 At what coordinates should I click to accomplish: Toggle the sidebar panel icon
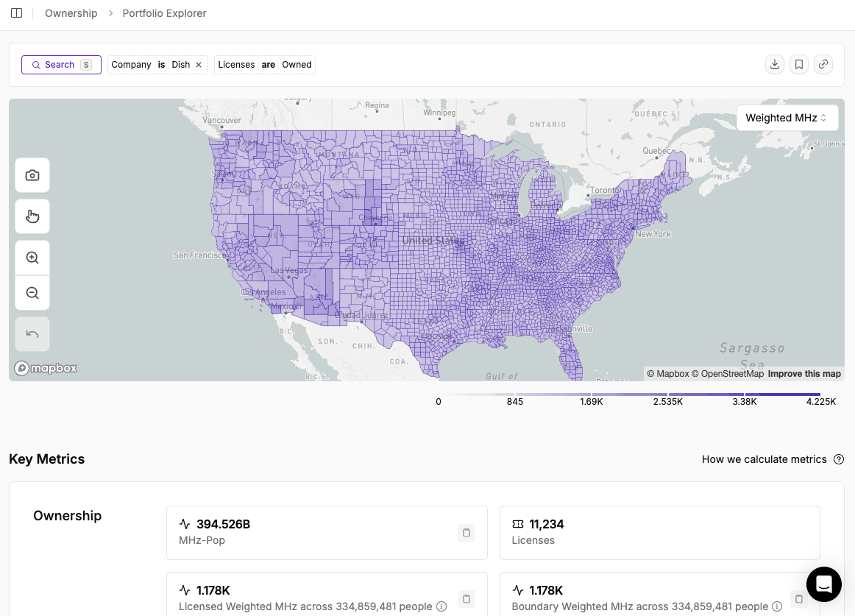click(x=16, y=13)
